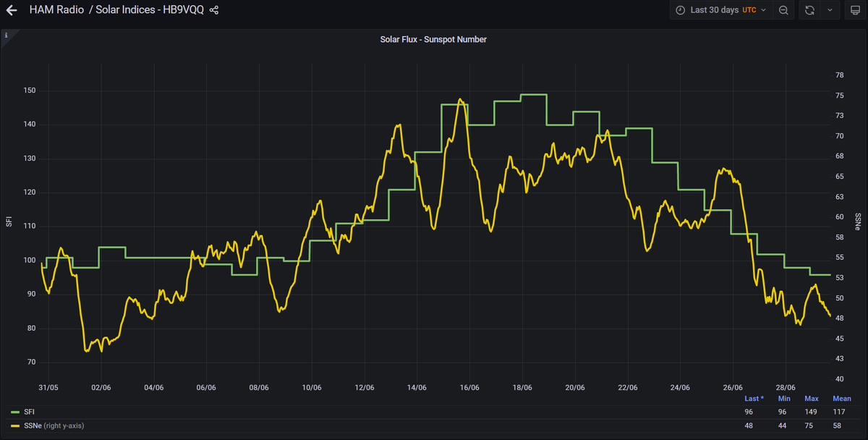
Task: Refresh dashboard with the refresh icon
Action: tap(809, 10)
